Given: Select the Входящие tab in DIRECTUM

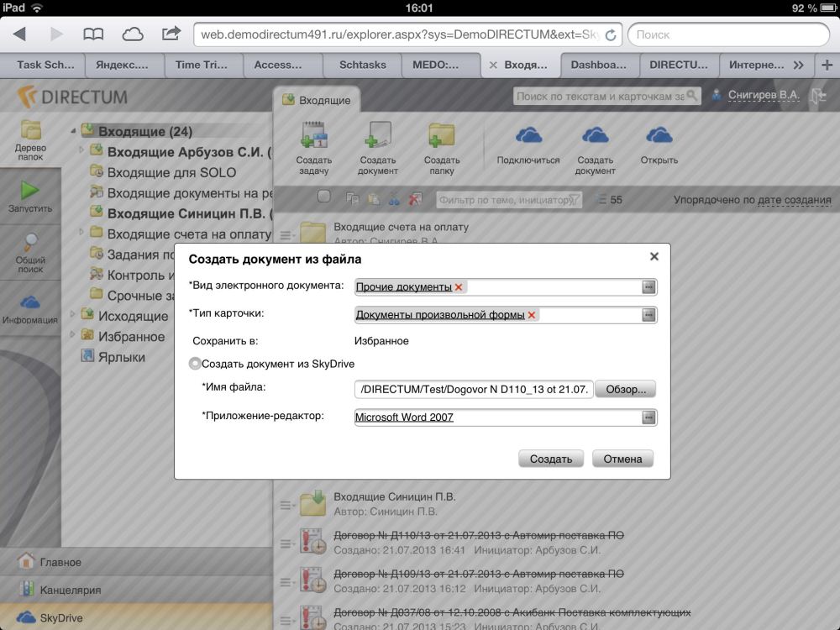Looking at the screenshot, I should coord(317,100).
